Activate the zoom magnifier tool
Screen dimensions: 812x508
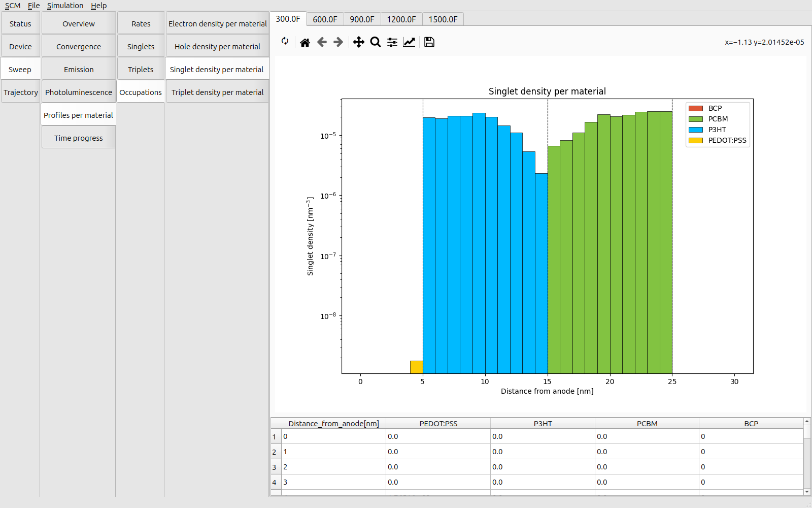tap(376, 42)
